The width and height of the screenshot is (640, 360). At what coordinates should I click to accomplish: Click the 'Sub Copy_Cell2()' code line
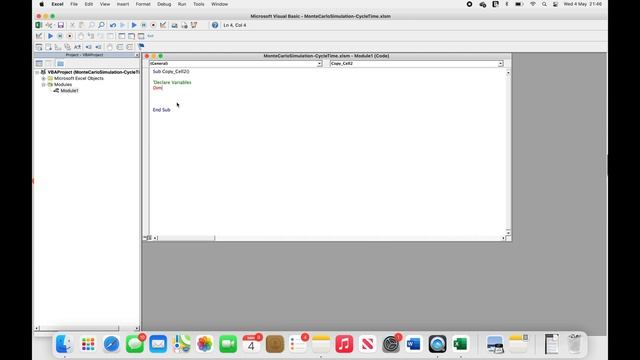[x=171, y=71]
